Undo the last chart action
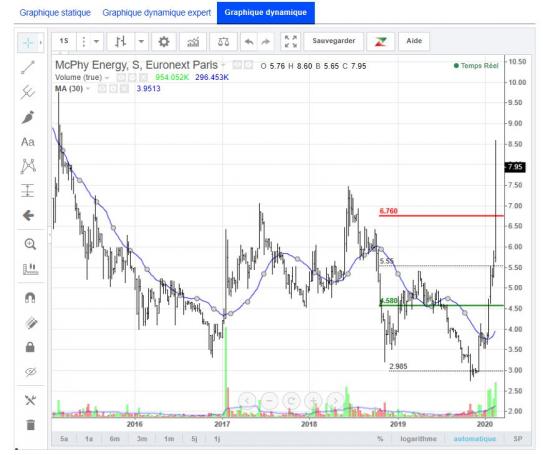This screenshot has width=543, height=455. [249, 42]
